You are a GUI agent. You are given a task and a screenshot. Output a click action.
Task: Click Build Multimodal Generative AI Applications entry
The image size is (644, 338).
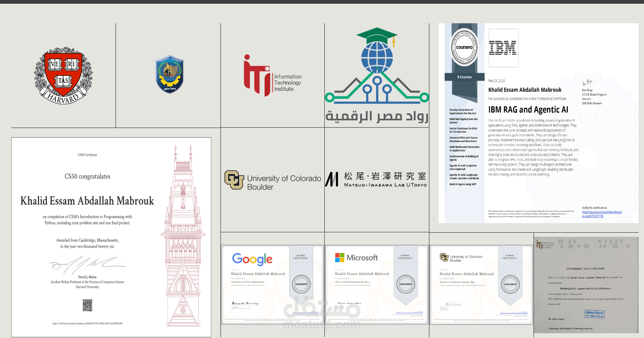point(464,148)
